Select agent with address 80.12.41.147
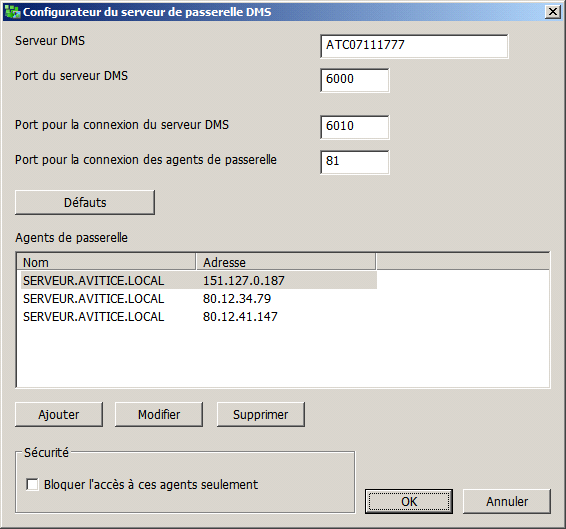Image resolution: width=566 pixels, height=529 pixels. click(199, 317)
